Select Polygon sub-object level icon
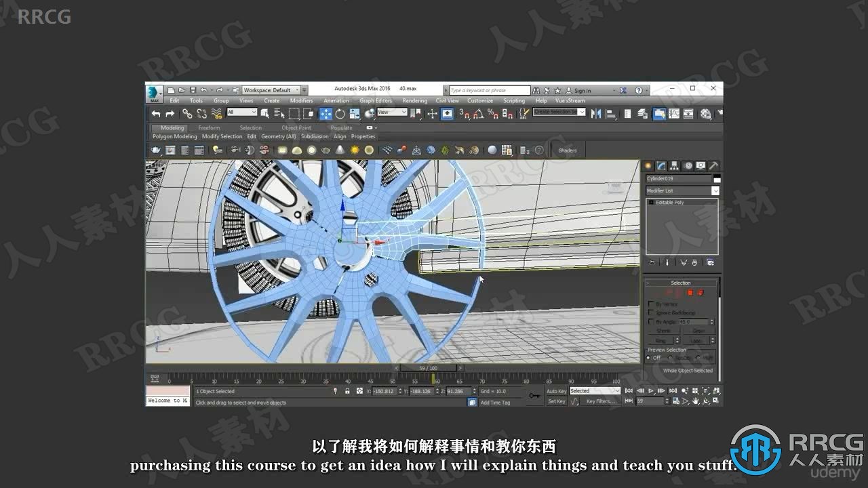The image size is (868, 488). pyautogui.click(x=690, y=293)
